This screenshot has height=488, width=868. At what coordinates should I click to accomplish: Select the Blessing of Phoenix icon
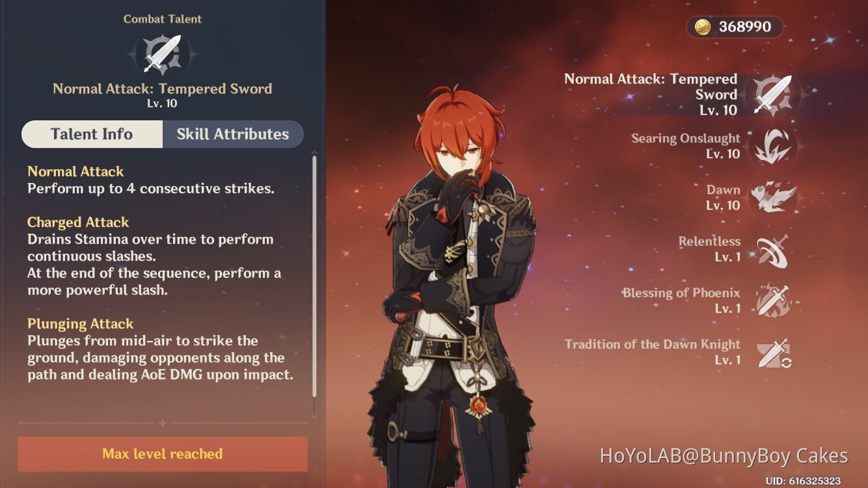click(x=773, y=301)
